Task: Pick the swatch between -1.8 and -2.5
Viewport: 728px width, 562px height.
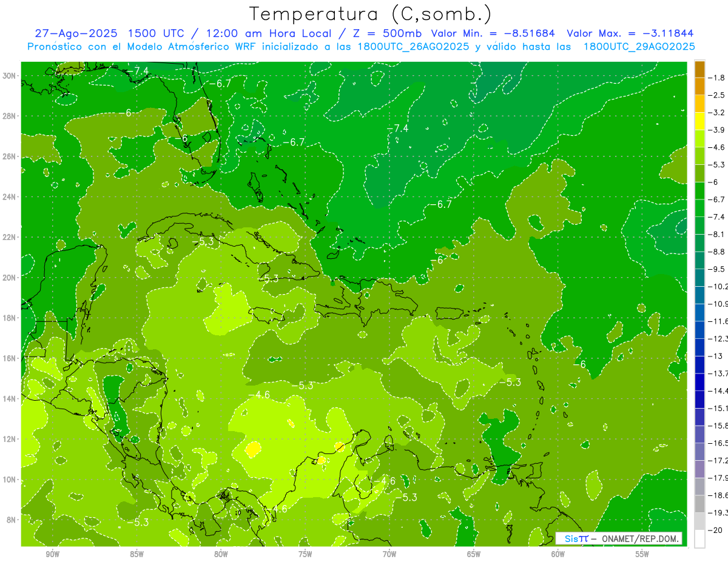Action: tap(699, 86)
